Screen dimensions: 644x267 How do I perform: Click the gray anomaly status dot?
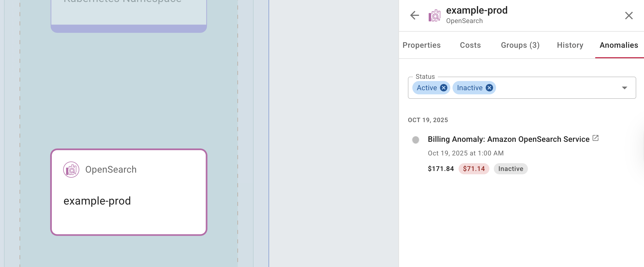coord(415,140)
